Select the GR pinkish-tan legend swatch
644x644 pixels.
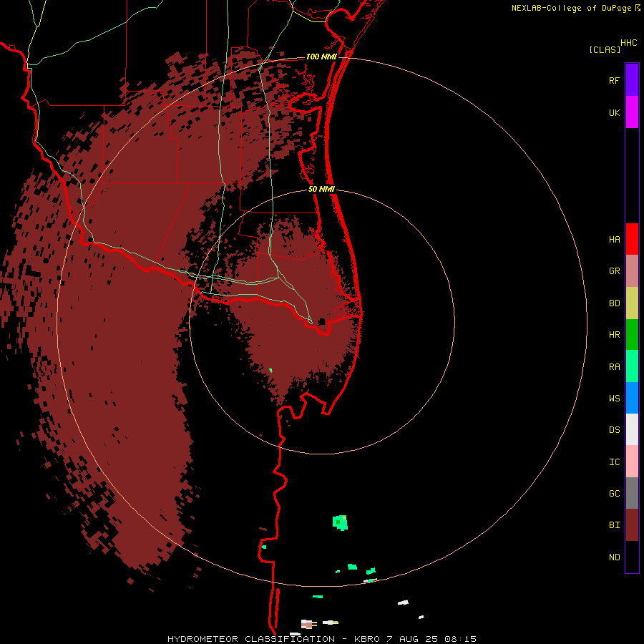pyautogui.click(x=632, y=270)
